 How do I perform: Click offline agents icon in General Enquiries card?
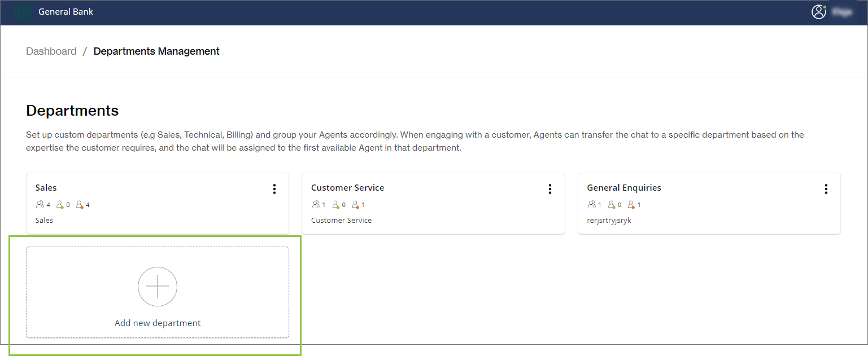click(x=631, y=205)
